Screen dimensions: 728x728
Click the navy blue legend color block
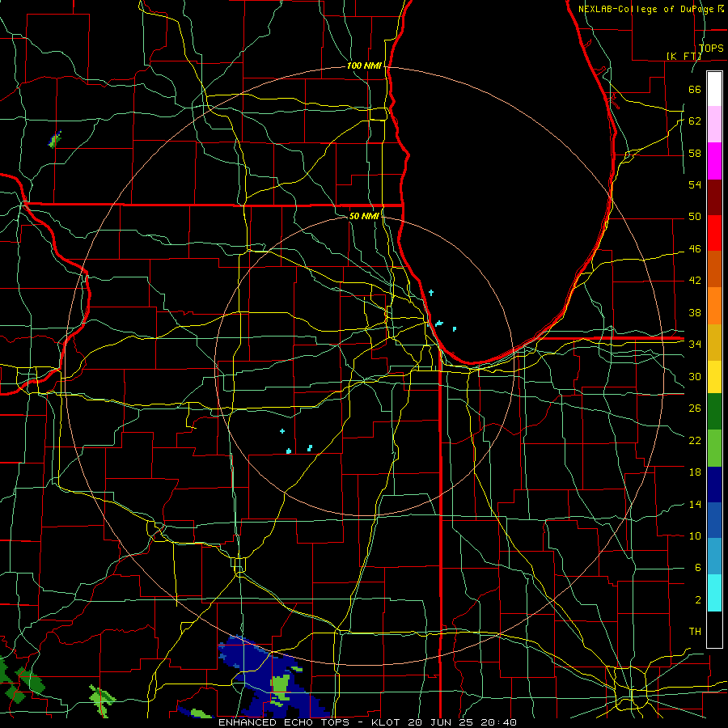point(714,485)
